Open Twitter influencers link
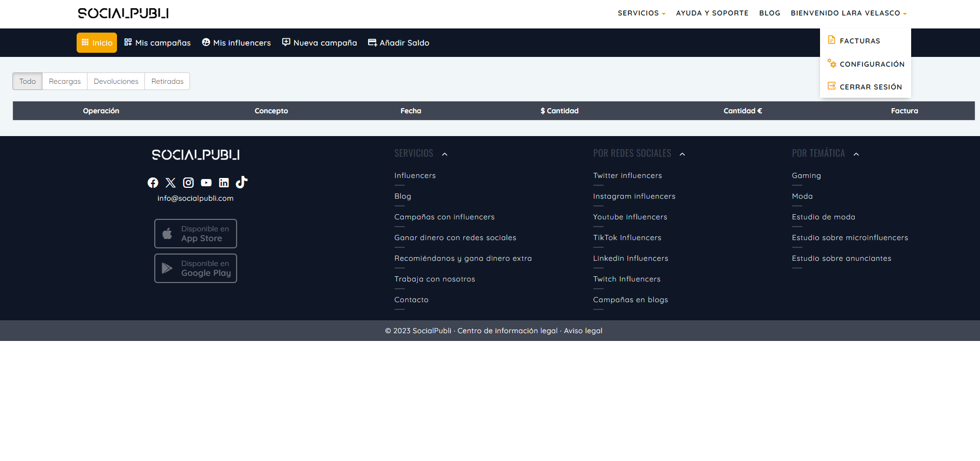 point(627,175)
